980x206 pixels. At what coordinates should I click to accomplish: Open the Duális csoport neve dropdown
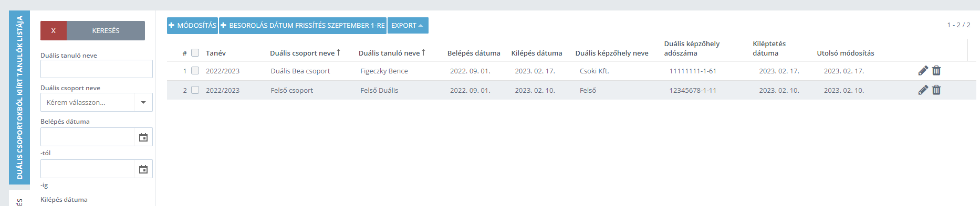97,102
